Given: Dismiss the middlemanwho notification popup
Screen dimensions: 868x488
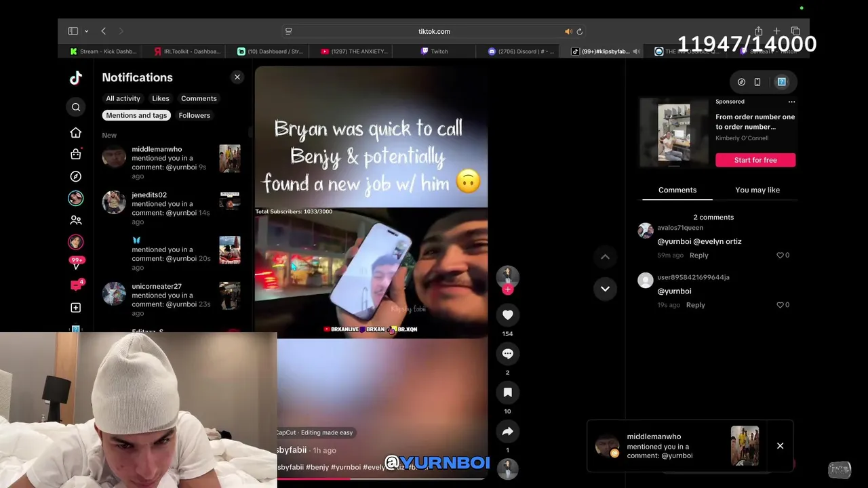Looking at the screenshot, I should coord(780,446).
